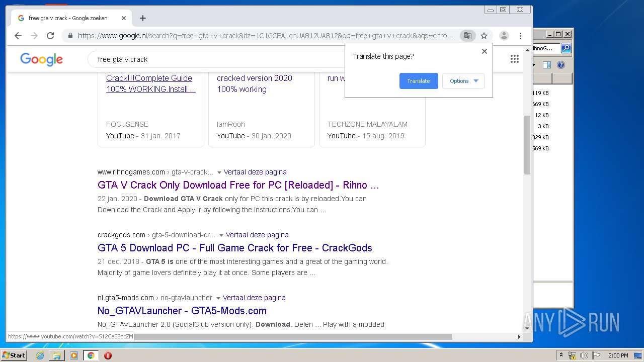Click the page vertical scrollbar thumb

pos(527,145)
